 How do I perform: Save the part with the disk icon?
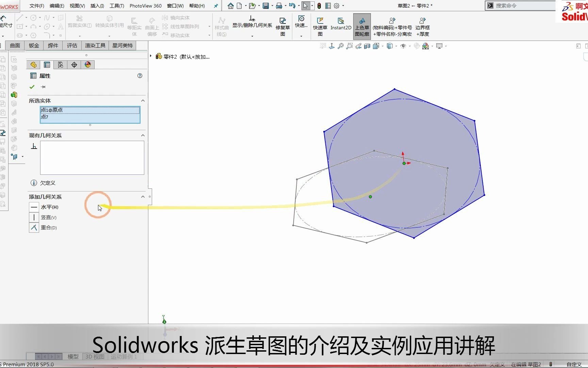coord(266,6)
